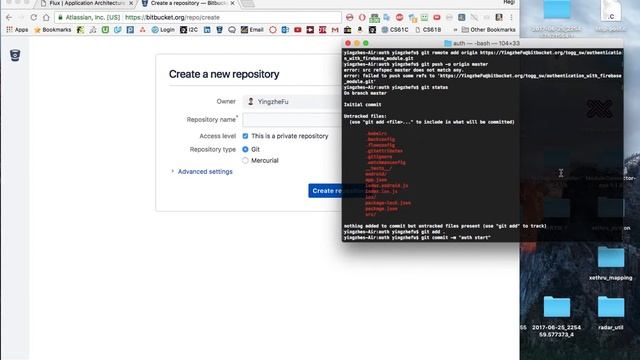
Task: Open the Other Bookmarks folder
Action: tap(489, 30)
